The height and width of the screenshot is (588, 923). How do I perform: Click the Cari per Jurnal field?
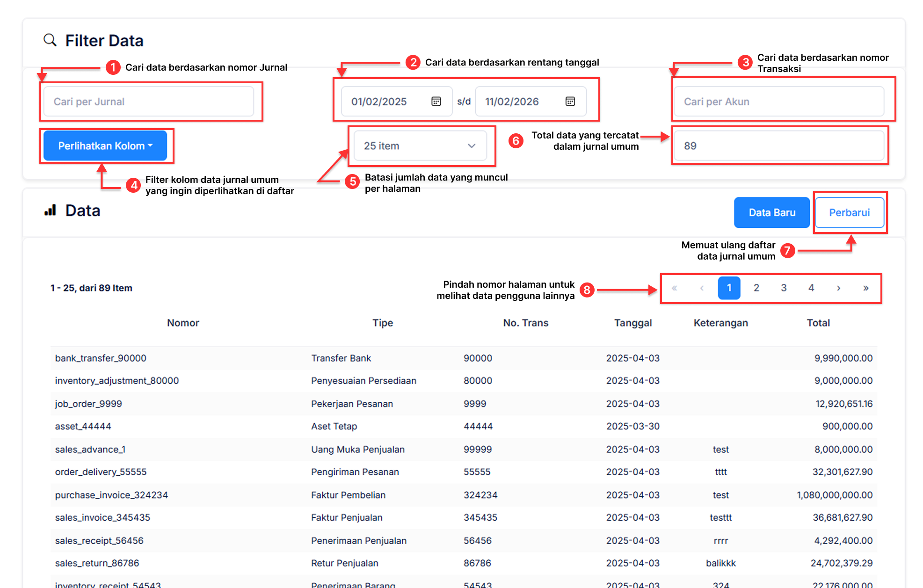point(149,102)
